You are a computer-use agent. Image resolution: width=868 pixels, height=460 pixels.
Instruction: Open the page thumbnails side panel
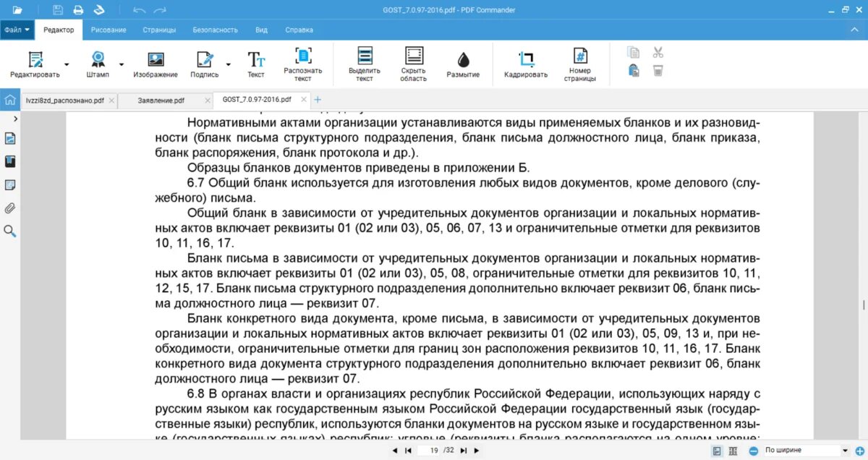click(x=10, y=139)
